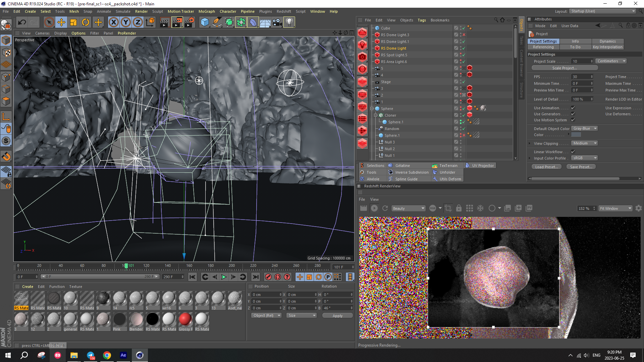
Task: Open Beauty AOV dropdown
Action: (408, 208)
